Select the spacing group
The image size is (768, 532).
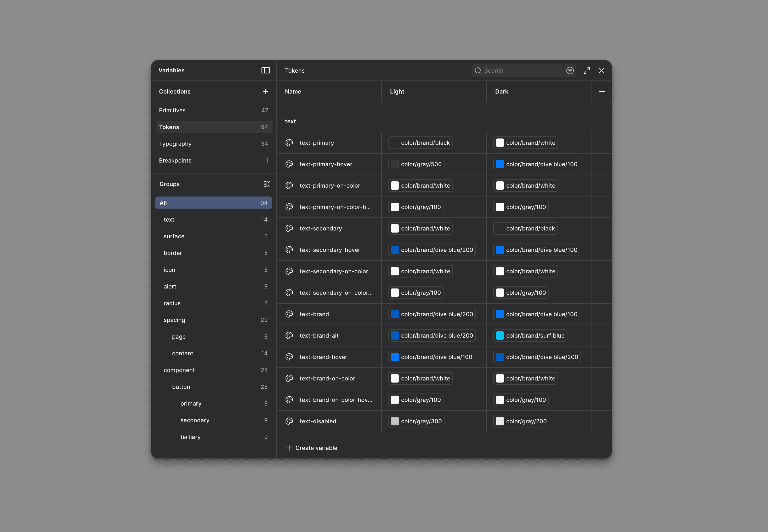[174, 320]
